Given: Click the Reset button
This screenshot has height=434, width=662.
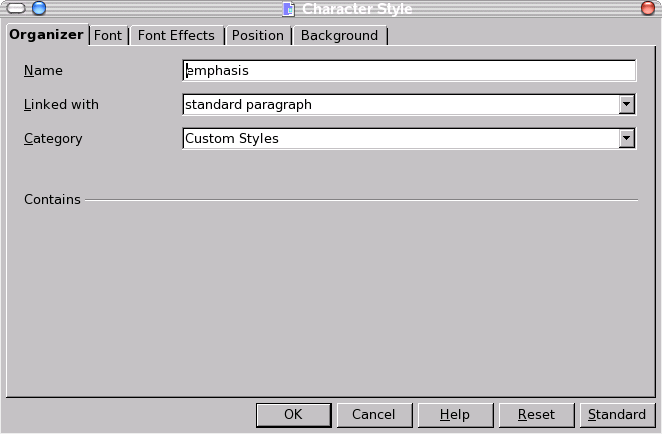Looking at the screenshot, I should tap(536, 415).
